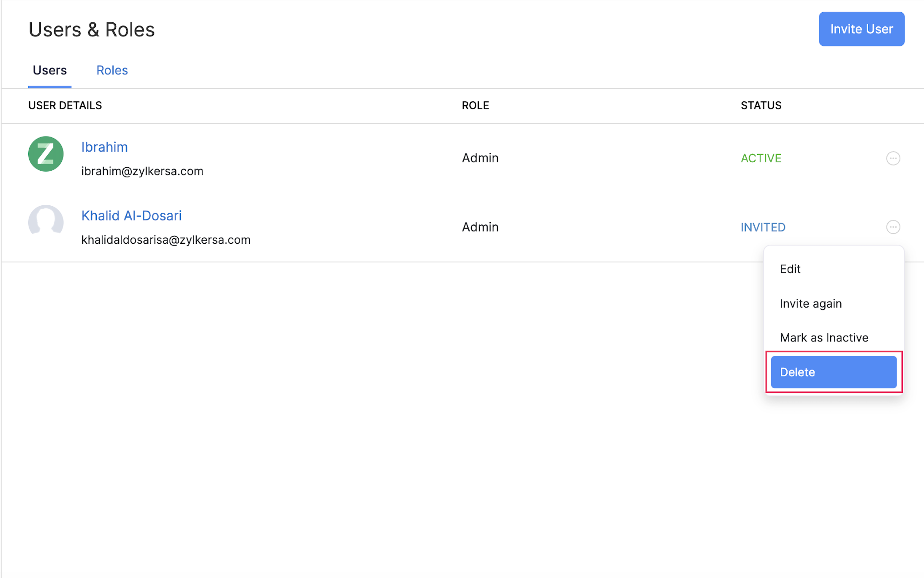Click the USER DETAILS column header
This screenshot has height=578, width=924.
pos(65,105)
